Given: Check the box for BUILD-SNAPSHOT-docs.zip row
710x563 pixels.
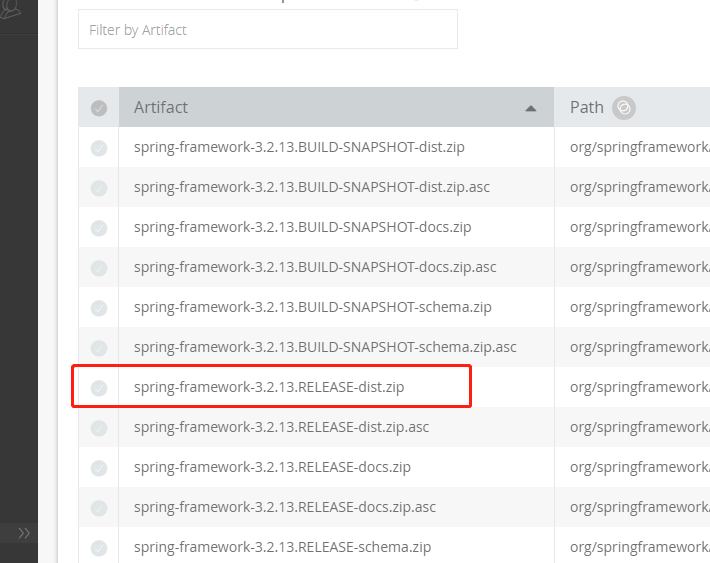Looking at the screenshot, I should click(x=99, y=228).
